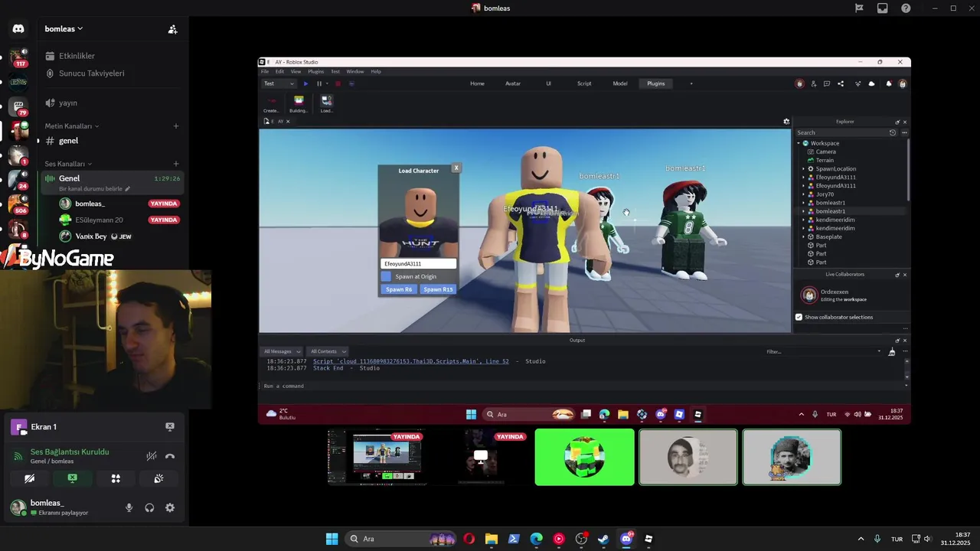Open the Window menu in Roblox Studio
The height and width of the screenshot is (551, 980).
click(x=355, y=71)
